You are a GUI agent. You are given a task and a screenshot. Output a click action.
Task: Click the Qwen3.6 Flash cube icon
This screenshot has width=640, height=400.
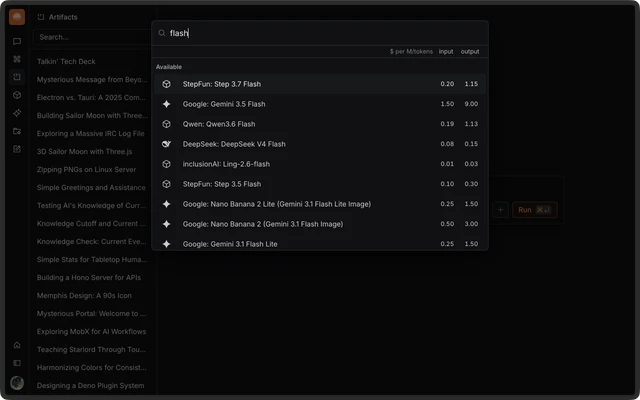[167, 124]
